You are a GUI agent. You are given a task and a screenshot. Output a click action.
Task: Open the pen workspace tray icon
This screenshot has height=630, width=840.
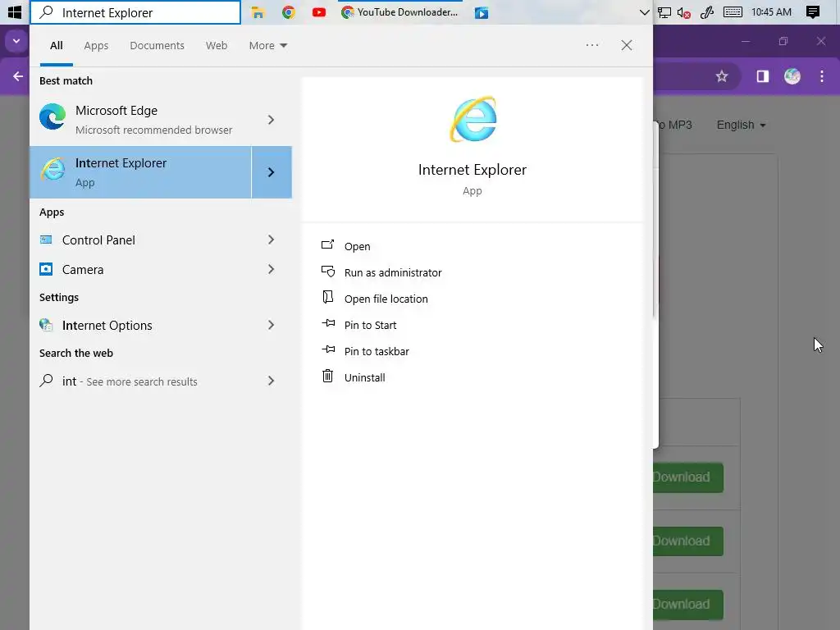707,12
